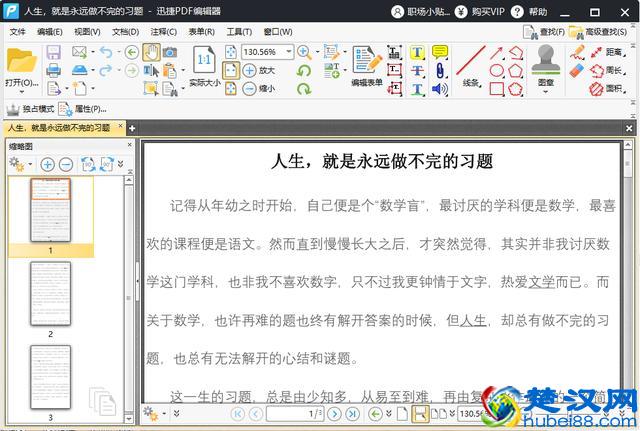640x431 pixels.
Task: Select the 距离 distance measuring tool
Action: tap(608, 52)
